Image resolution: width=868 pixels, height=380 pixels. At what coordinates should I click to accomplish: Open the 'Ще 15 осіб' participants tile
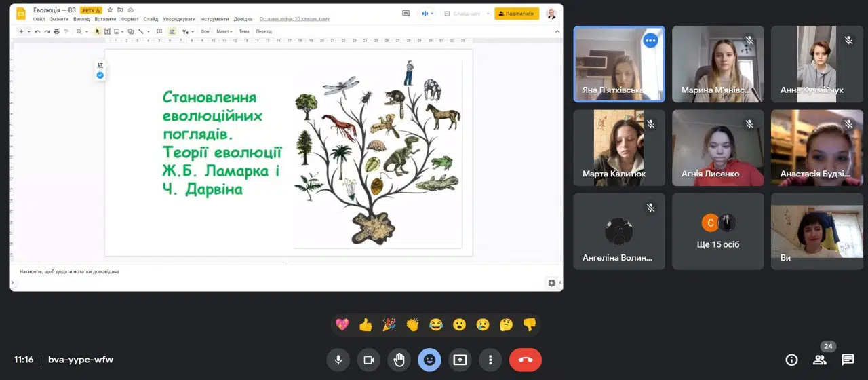(x=717, y=231)
